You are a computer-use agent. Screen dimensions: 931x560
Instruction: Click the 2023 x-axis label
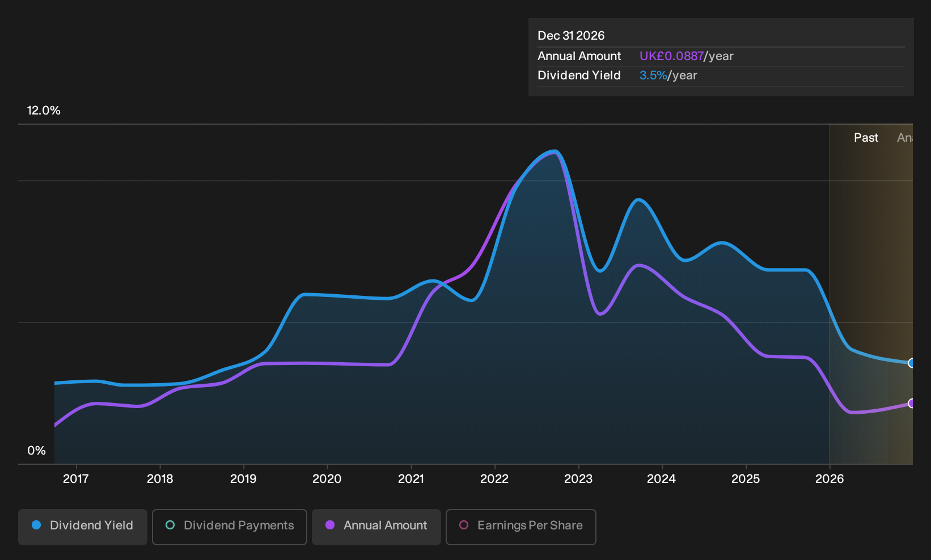click(x=578, y=479)
